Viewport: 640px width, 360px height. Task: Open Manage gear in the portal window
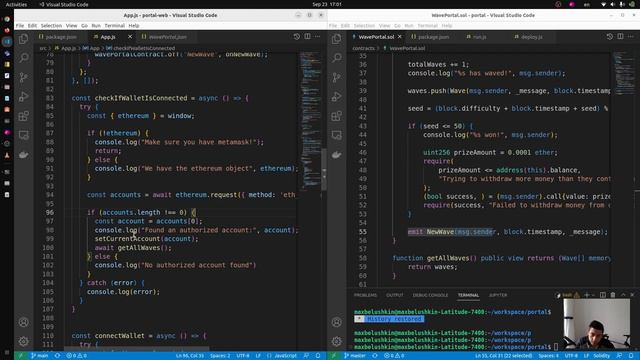[337, 341]
